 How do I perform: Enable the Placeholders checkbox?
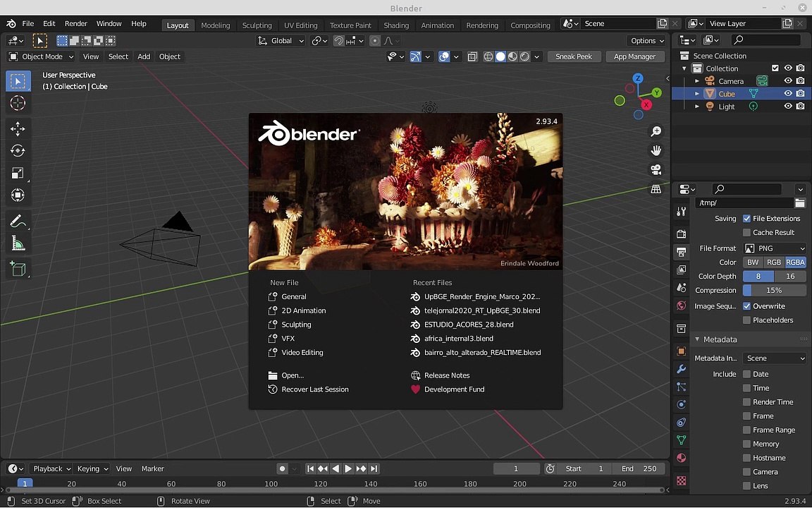(746, 320)
